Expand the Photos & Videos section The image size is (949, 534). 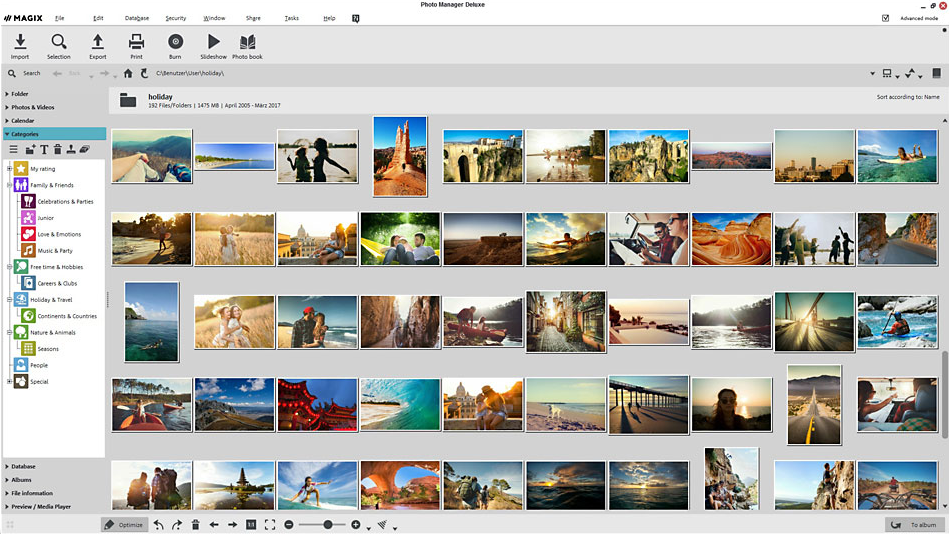(x=32, y=107)
